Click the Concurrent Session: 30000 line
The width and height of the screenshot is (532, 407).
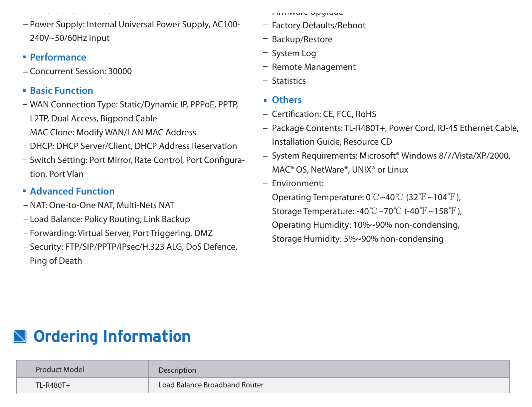(81, 71)
